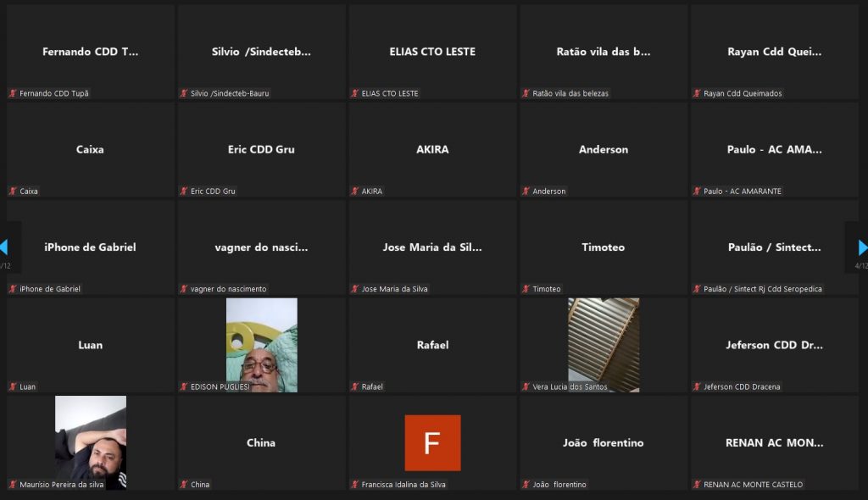Click muted mic icon of Jose Maria da Silva
Viewport: 868px width, 500px height.
[355, 288]
